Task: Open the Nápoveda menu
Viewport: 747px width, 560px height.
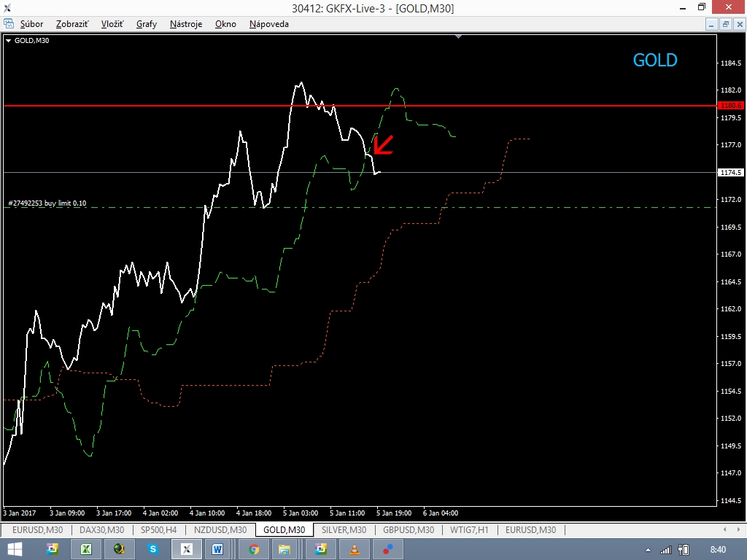Action: 268,24
